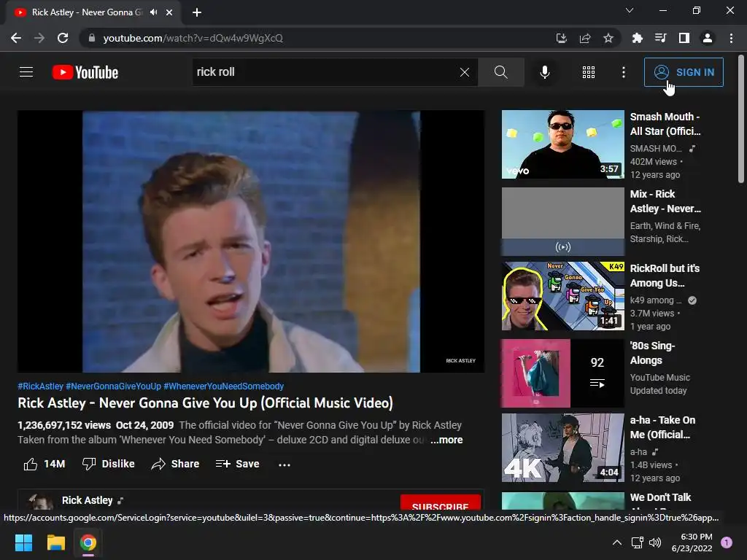Open the k49 among channel name

656,300
